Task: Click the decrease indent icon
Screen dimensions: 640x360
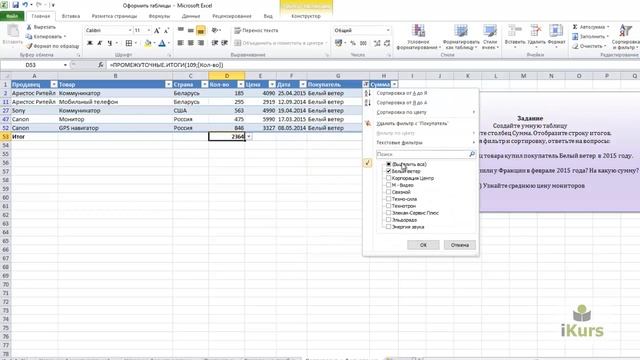Action: (215, 43)
